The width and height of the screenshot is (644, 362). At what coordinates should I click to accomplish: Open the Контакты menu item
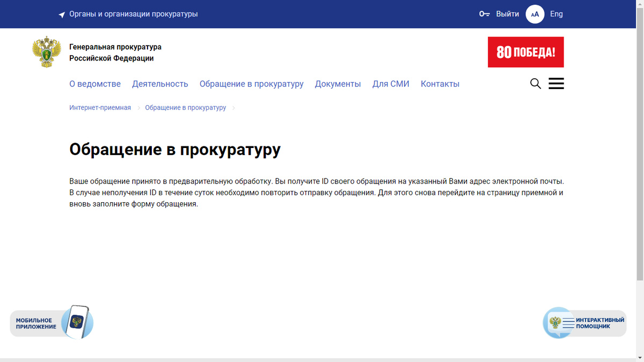(x=440, y=84)
